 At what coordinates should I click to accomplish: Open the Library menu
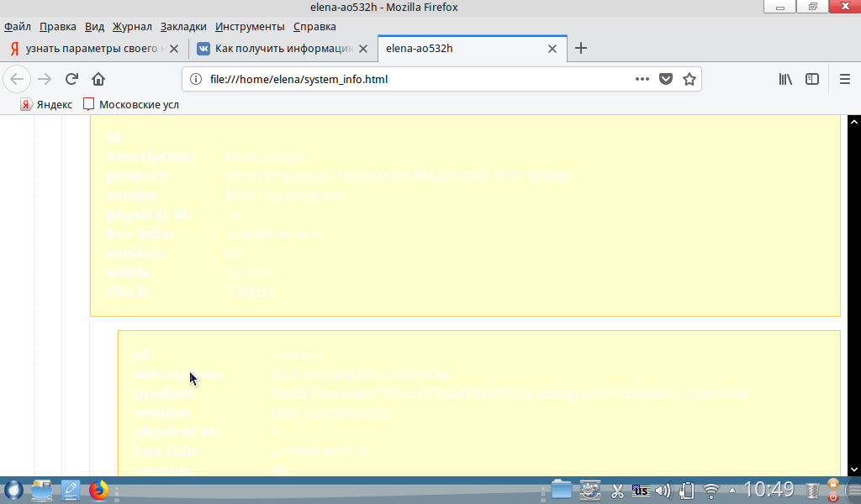[785, 79]
